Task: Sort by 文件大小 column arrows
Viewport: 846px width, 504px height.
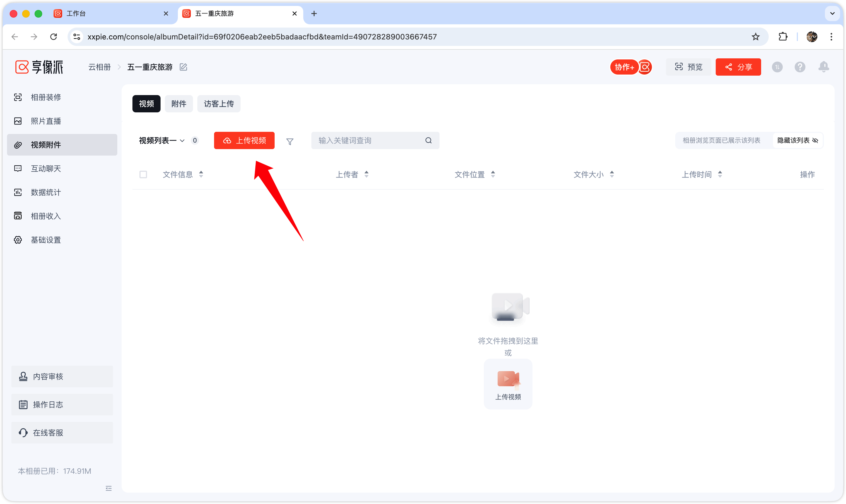Action: point(612,174)
